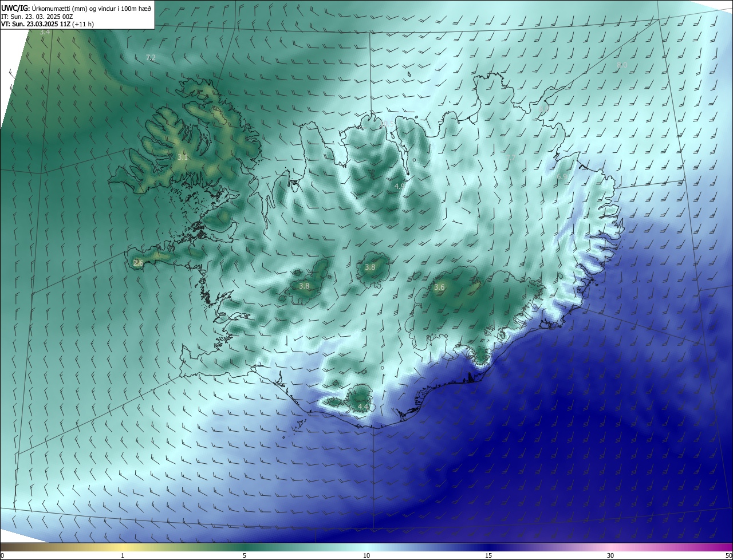Click the "IT: Sun. 23. 03. 2025 00Z" line

pos(37,16)
